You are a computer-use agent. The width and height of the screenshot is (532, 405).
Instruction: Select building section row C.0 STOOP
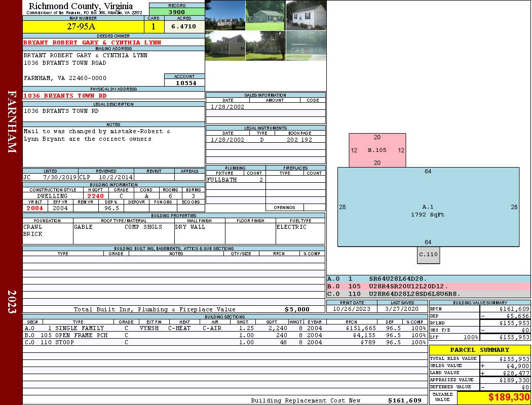[x=225, y=342]
